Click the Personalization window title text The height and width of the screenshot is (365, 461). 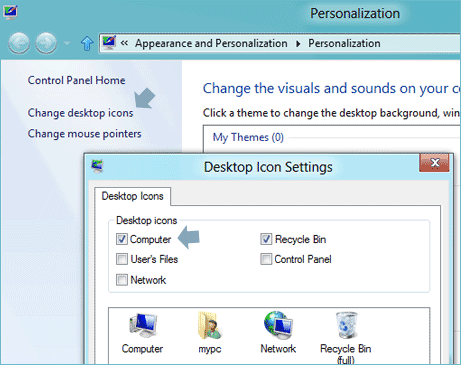click(x=355, y=13)
